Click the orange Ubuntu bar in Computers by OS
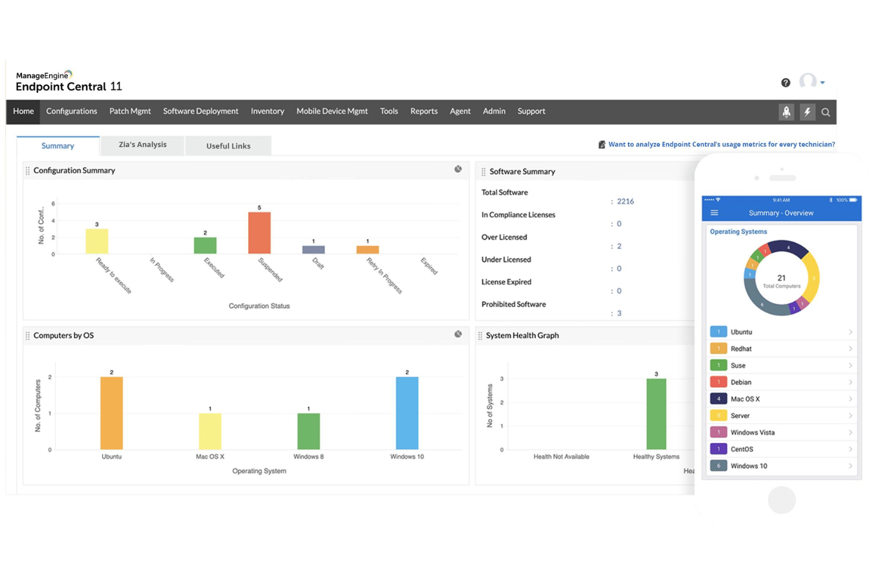This screenshot has width=882, height=588. pyautogui.click(x=111, y=413)
